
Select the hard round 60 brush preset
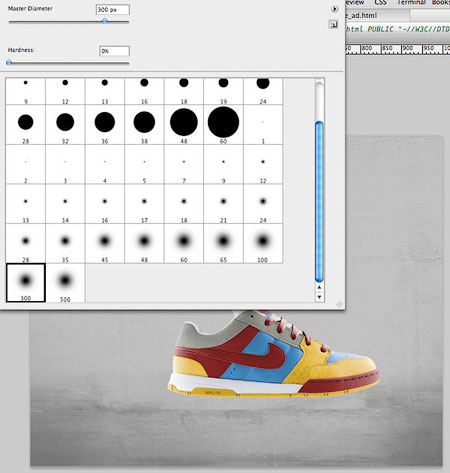pos(223,125)
